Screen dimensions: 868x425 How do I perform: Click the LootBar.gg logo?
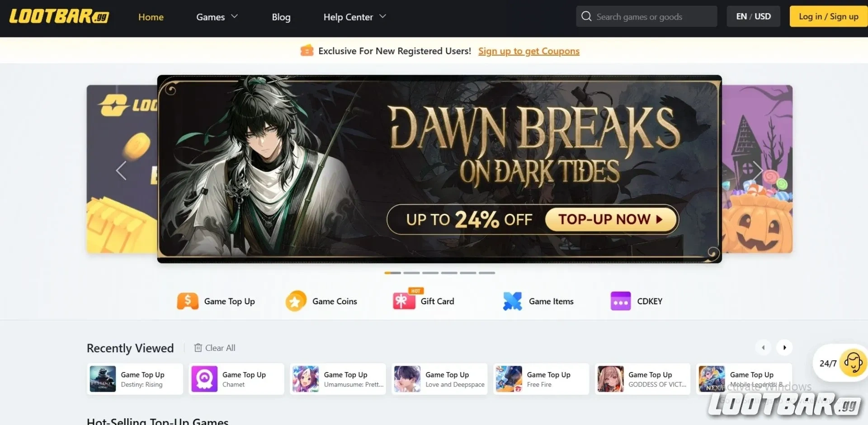point(59,17)
